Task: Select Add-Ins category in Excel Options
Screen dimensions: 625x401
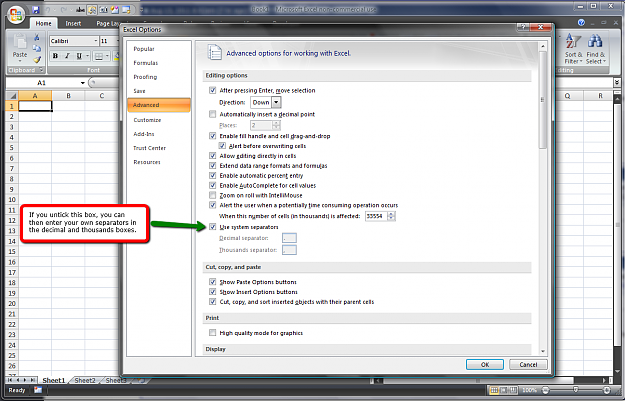Action: [144, 134]
